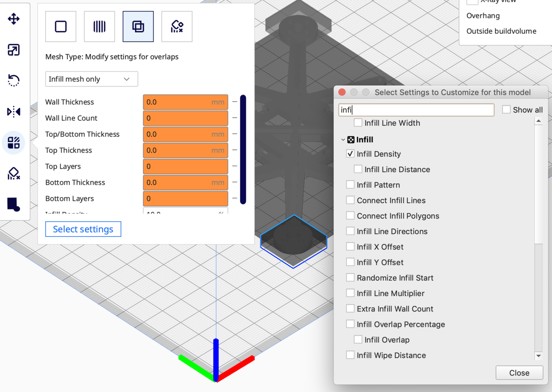Select the Mirror tool
The height and width of the screenshot is (392, 552).
point(14,112)
